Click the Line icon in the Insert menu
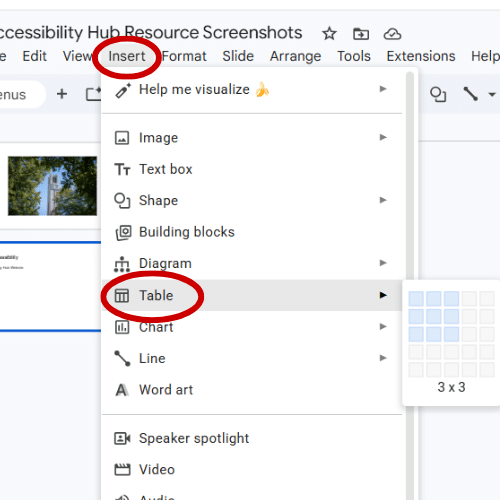Viewport: 500px width, 500px height. point(122,358)
